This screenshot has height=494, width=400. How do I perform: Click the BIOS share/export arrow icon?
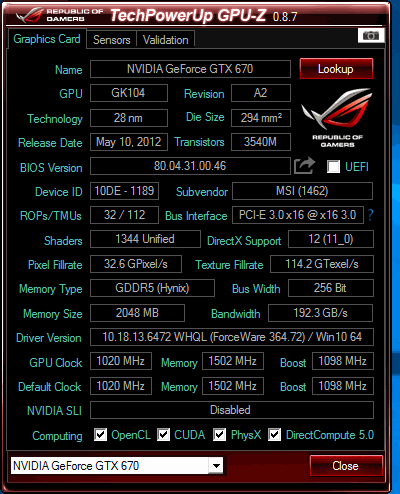(304, 166)
